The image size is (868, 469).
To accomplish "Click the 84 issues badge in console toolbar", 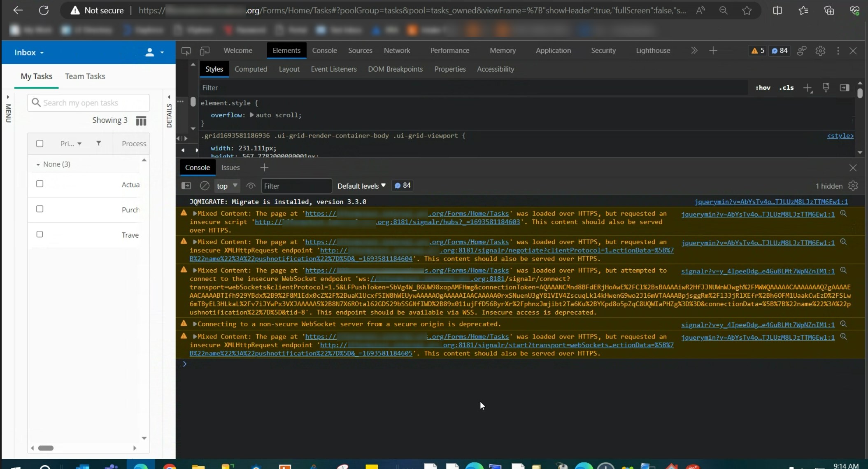I will [x=403, y=186].
